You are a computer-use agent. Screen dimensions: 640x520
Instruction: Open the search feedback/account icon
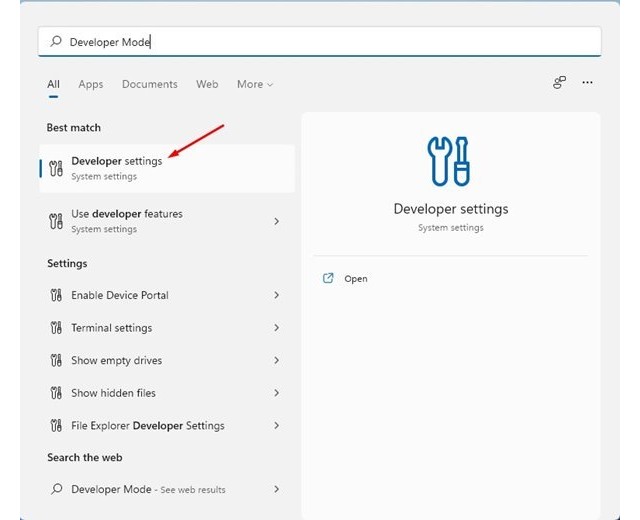[x=559, y=82]
